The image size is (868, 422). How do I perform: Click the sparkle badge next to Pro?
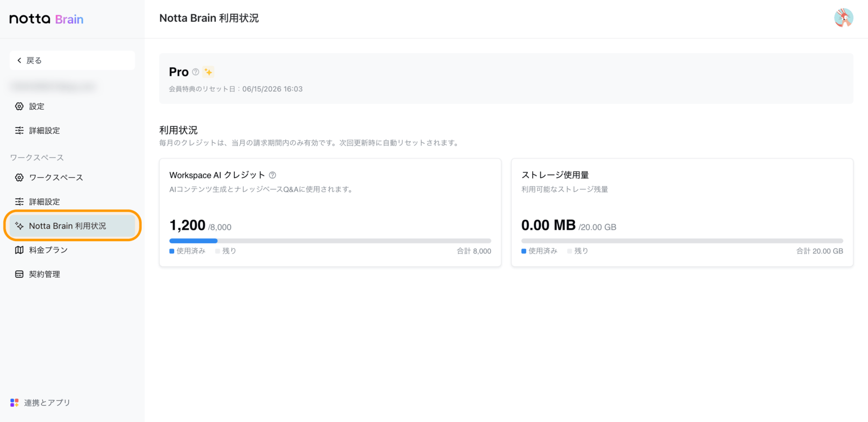(208, 72)
